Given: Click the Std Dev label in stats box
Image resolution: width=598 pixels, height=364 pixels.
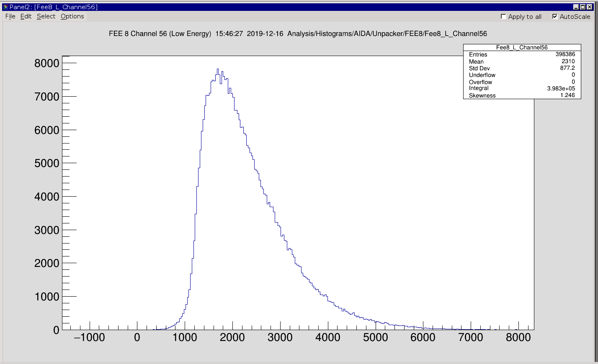Looking at the screenshot, I should tap(479, 68).
